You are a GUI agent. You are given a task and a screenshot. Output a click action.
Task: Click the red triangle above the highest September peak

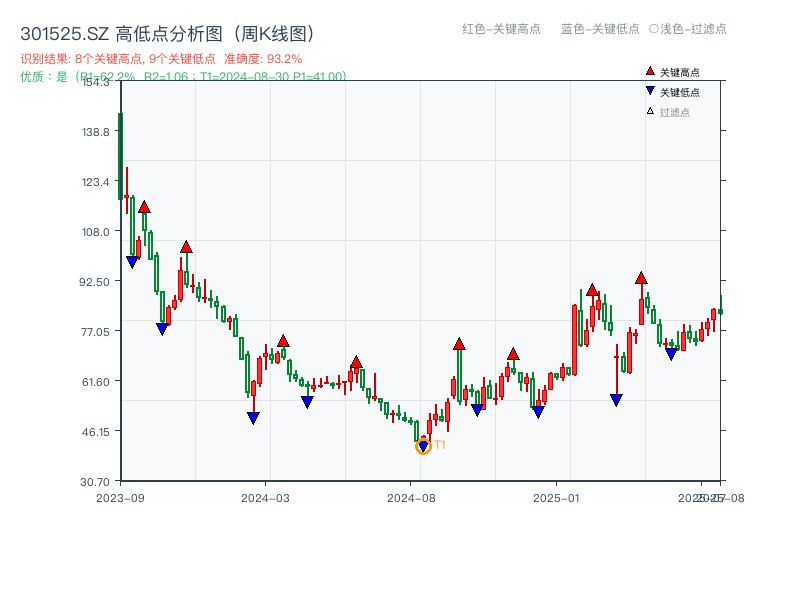(144, 207)
